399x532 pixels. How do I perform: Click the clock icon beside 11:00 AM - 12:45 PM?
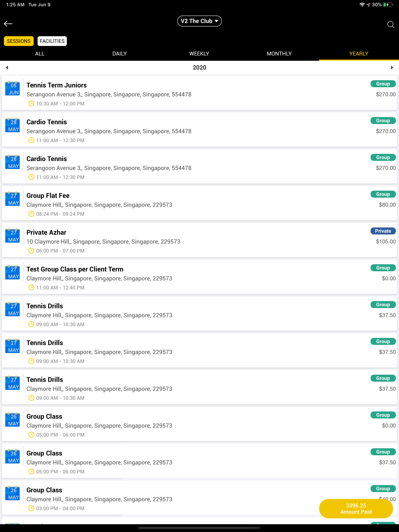(x=31, y=287)
